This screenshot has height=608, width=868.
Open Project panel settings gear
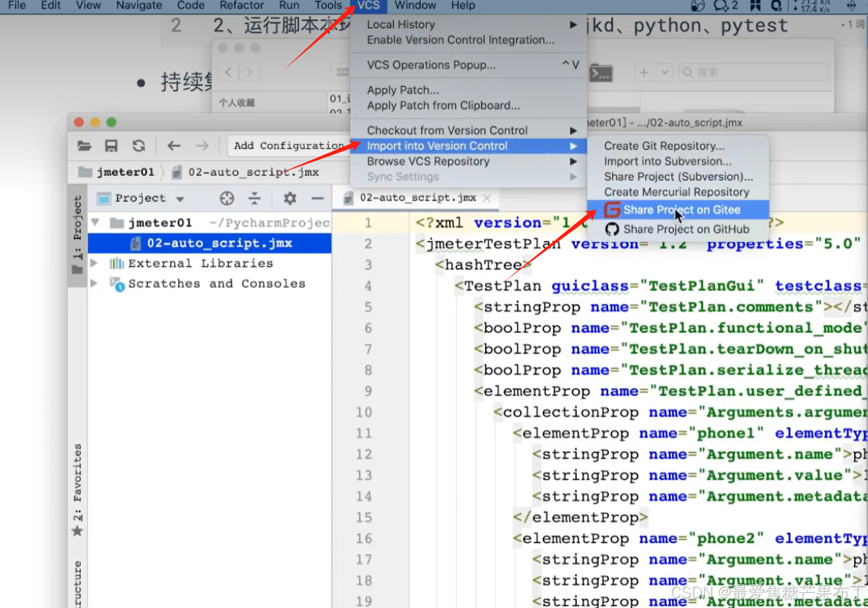pyautogui.click(x=290, y=198)
